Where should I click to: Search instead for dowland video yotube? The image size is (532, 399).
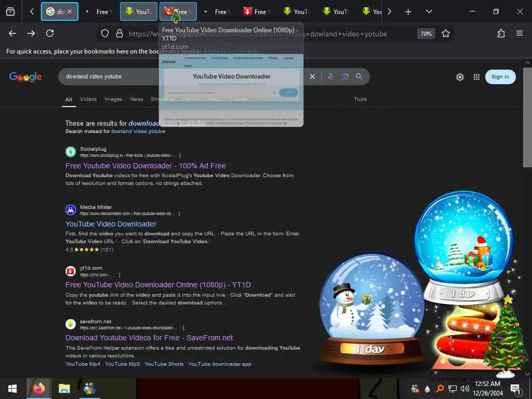coord(138,131)
